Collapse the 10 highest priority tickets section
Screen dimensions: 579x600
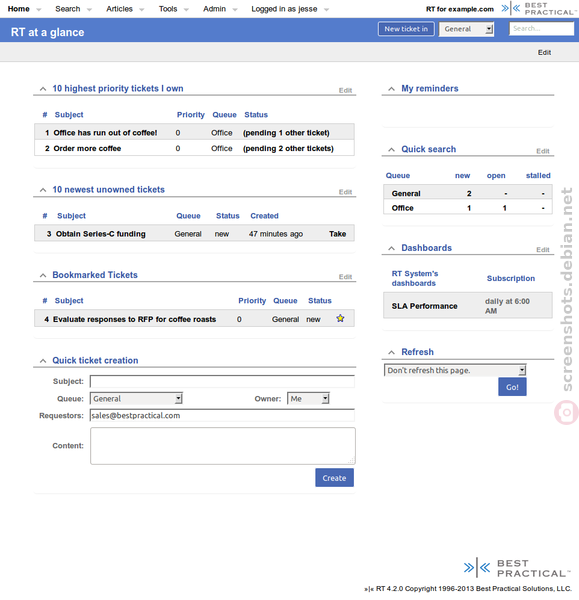[43, 89]
